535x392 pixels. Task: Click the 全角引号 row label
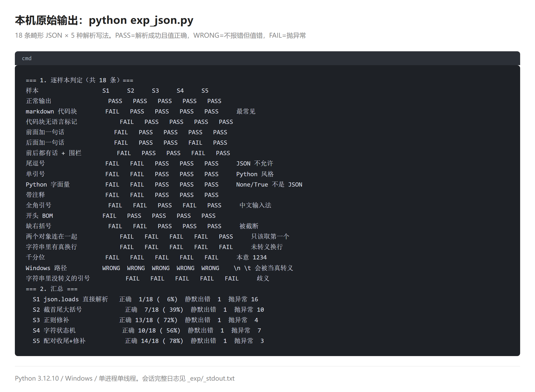[x=39, y=205]
